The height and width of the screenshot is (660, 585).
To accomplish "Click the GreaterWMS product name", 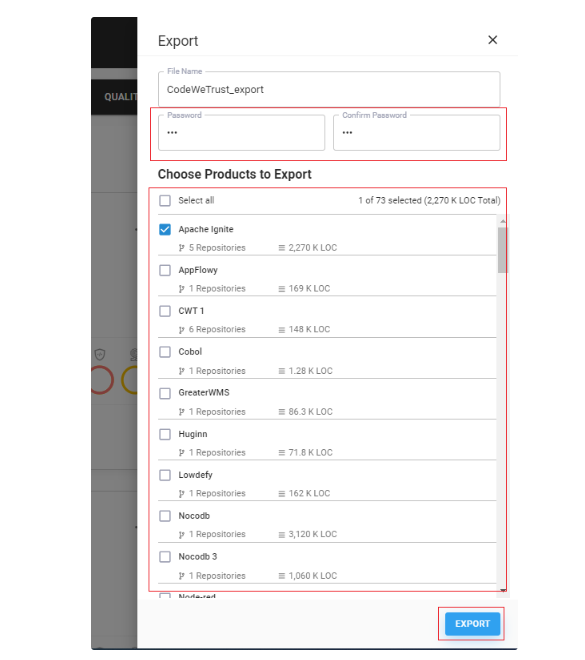I will coord(204,393).
